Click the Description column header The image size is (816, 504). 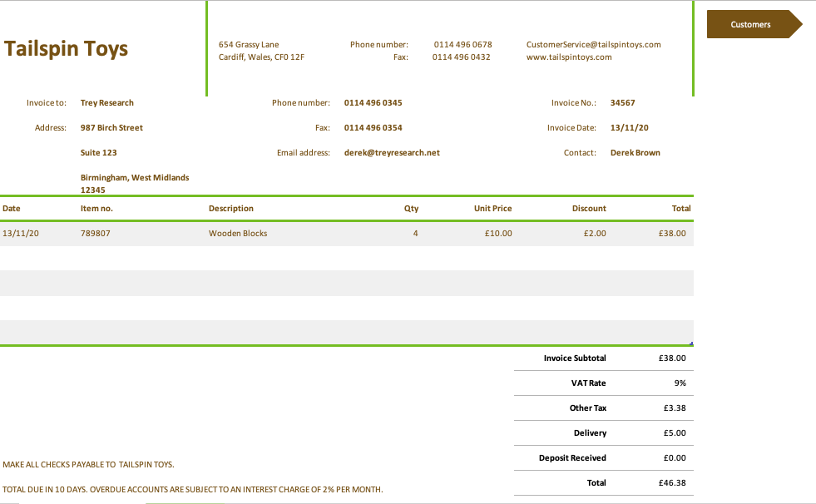click(x=231, y=209)
